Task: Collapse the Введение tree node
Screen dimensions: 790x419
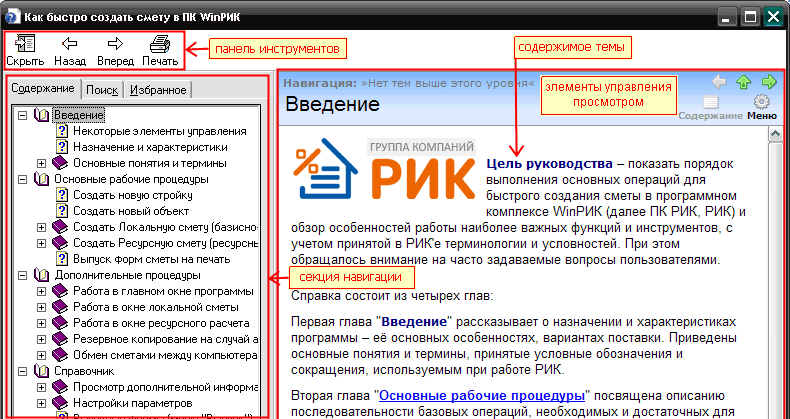Action: [22, 115]
